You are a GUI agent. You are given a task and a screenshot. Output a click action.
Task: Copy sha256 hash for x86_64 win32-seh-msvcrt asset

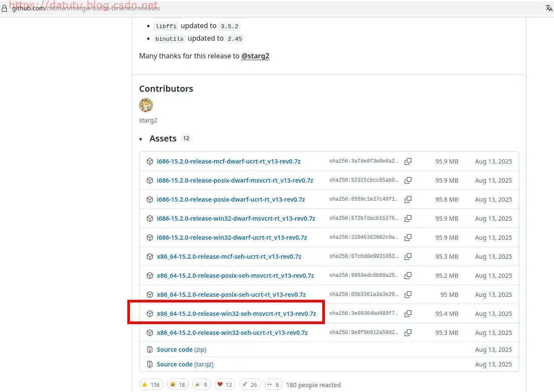[x=408, y=314]
